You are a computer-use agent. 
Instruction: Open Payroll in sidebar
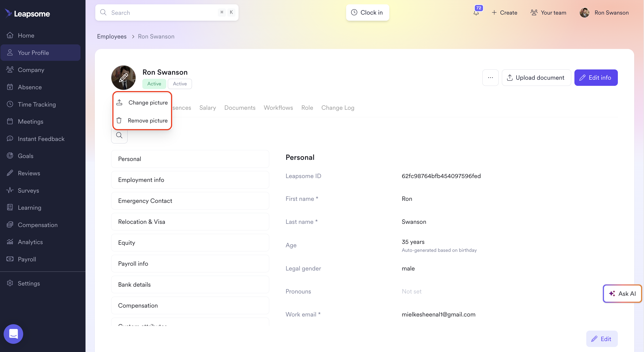coord(40,259)
